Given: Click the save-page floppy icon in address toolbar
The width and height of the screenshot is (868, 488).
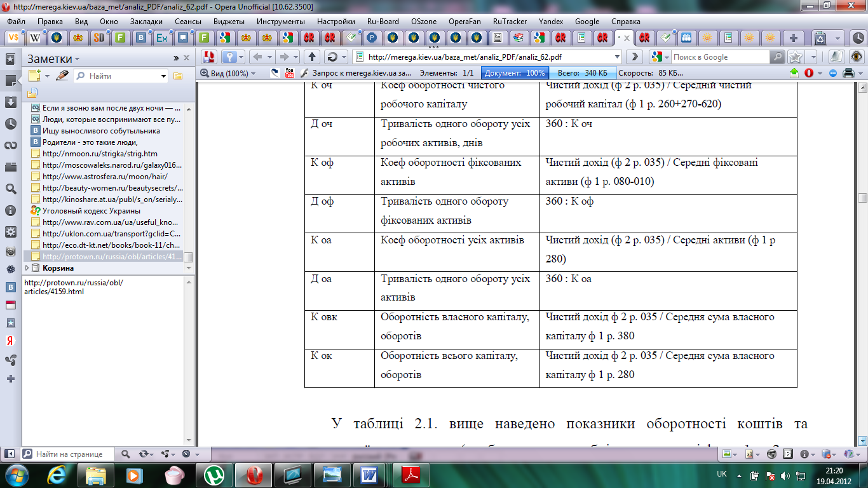Looking at the screenshot, I should (209, 57).
